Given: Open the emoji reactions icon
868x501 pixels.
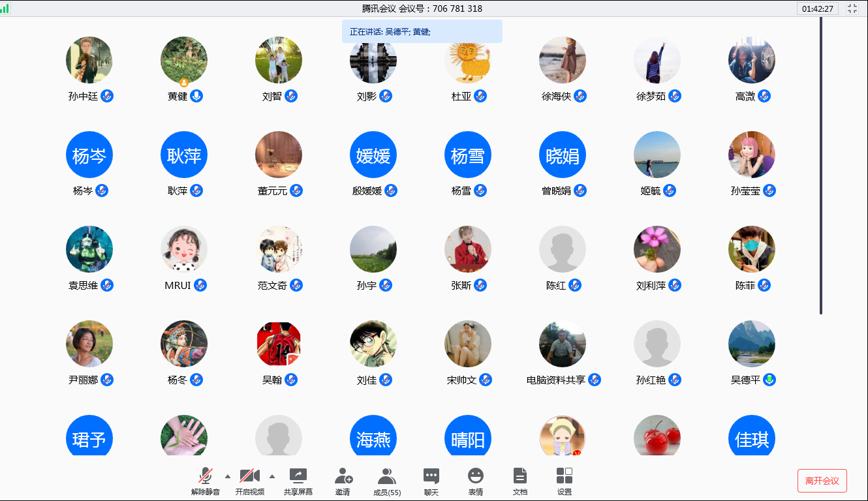Looking at the screenshot, I should pyautogui.click(x=475, y=476).
